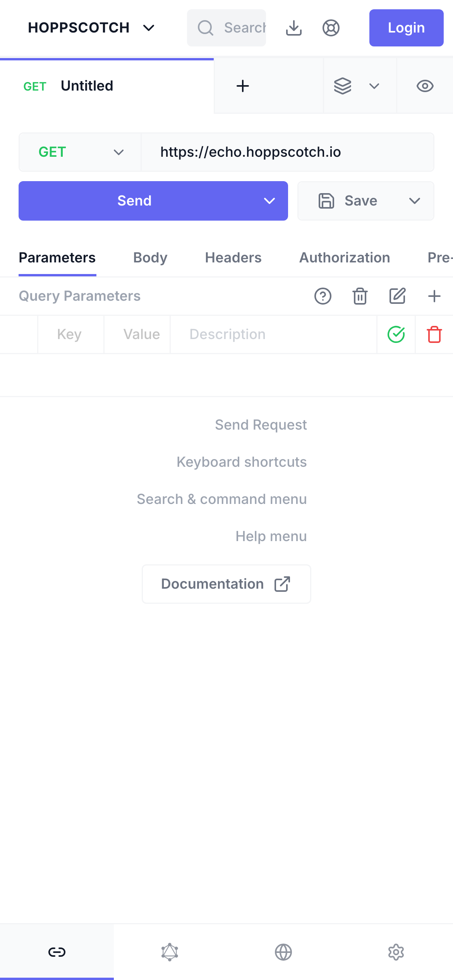
Task: Toggle the green parameter enabled checkmark
Action: (396, 334)
